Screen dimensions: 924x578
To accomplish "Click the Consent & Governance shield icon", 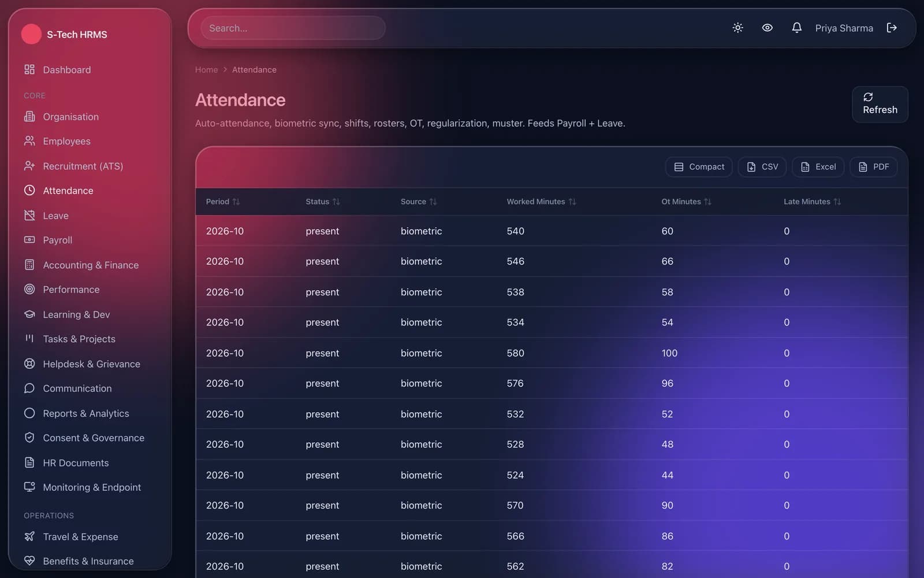I will pyautogui.click(x=29, y=438).
